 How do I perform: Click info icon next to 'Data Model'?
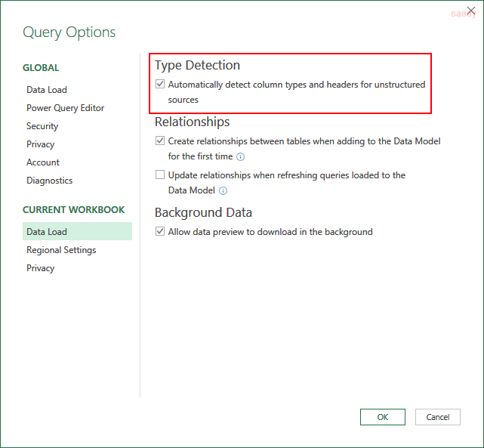pos(223,191)
